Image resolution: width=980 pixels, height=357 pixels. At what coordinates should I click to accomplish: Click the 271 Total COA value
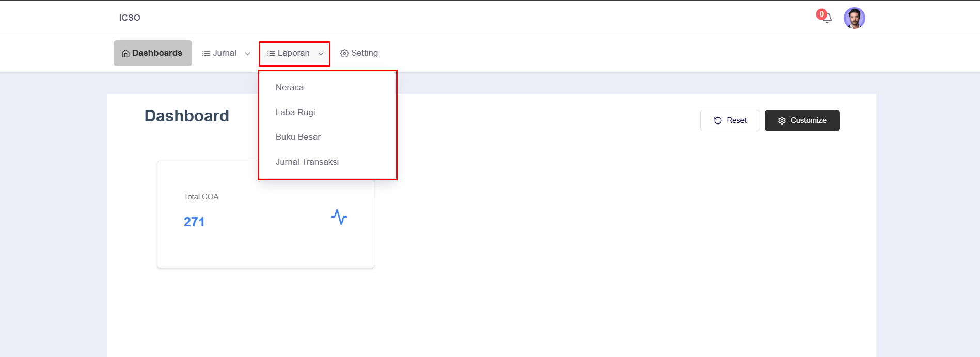click(x=194, y=222)
